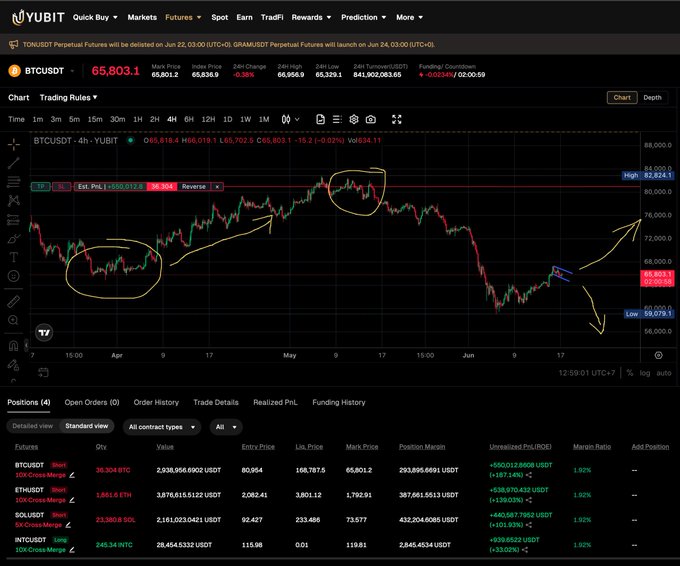
Task: Share the ETHUSDT unrealized PnL
Action: tap(529, 500)
